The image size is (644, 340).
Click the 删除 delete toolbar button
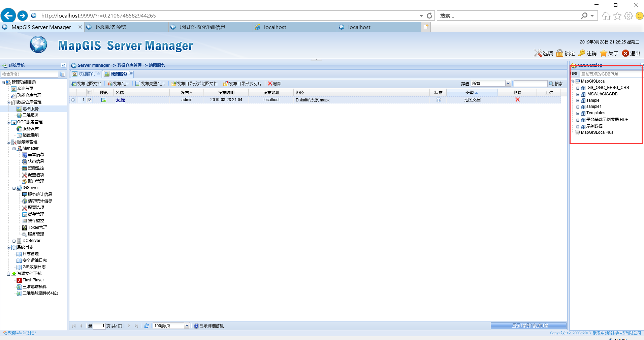pos(275,84)
